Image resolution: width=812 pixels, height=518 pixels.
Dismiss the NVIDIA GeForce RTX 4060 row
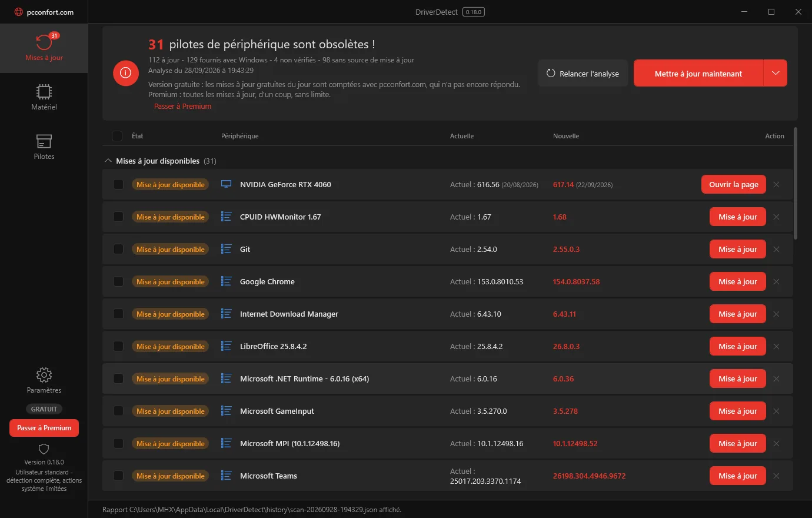click(776, 184)
